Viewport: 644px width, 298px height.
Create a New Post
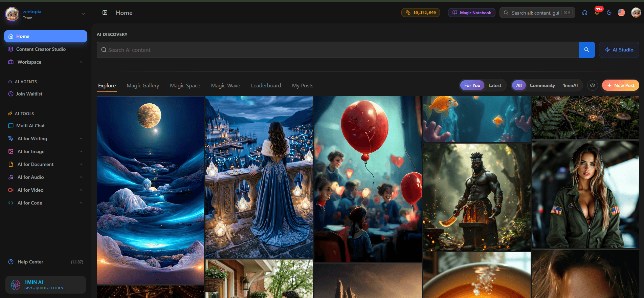click(x=621, y=85)
